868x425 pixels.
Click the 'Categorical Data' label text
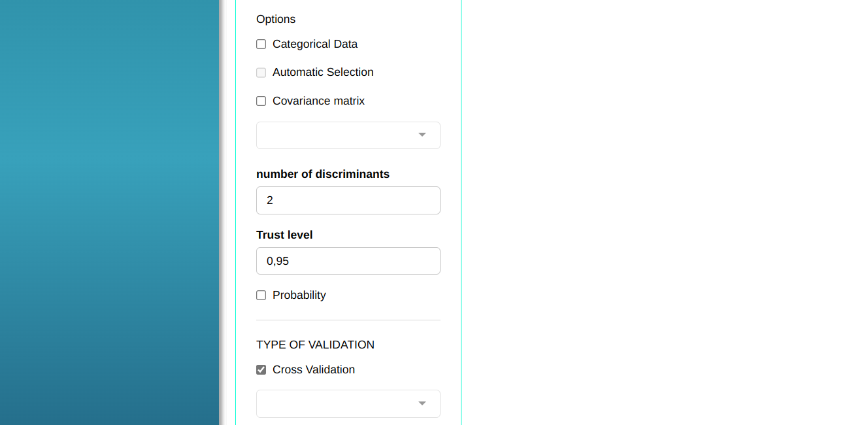click(x=315, y=44)
